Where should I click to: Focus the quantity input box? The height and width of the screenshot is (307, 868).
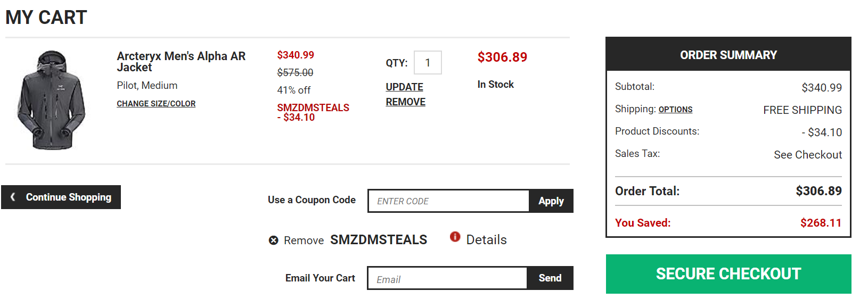point(428,63)
